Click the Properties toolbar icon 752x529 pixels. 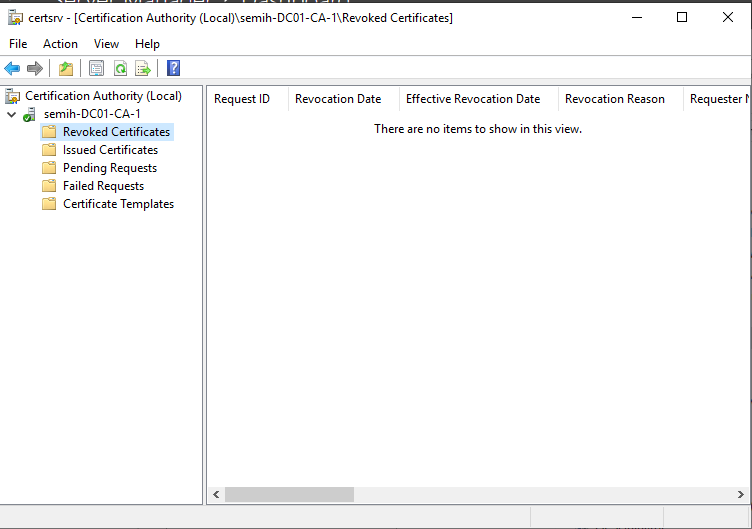click(96, 68)
